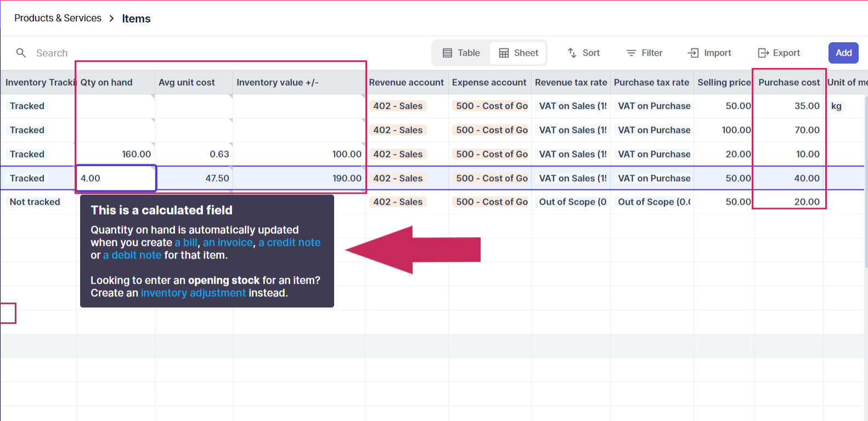
Task: Click the Import arrow icon
Action: click(694, 53)
